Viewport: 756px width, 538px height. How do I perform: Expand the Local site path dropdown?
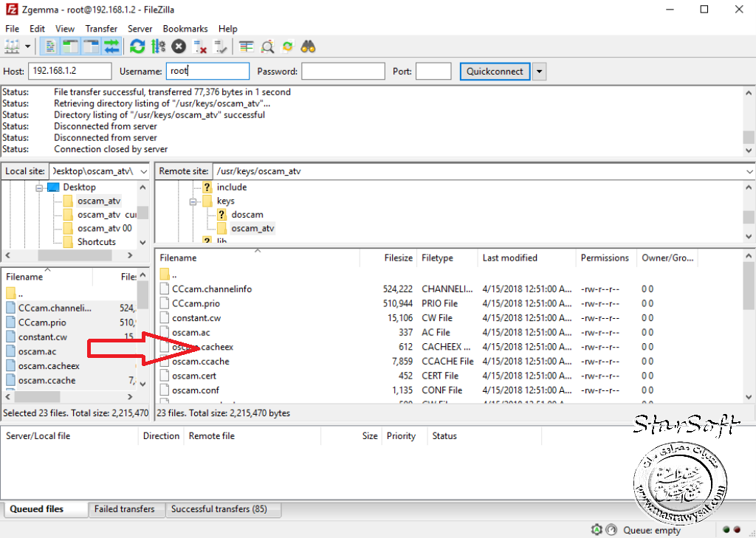click(144, 171)
